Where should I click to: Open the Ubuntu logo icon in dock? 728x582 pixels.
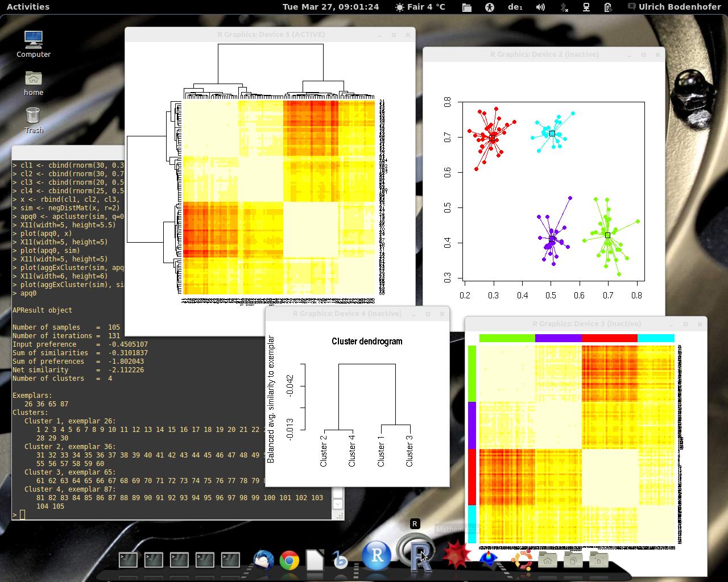point(521,559)
